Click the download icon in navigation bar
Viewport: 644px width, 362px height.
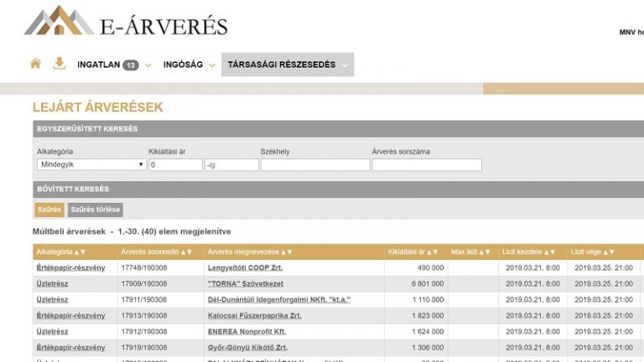click(x=60, y=64)
